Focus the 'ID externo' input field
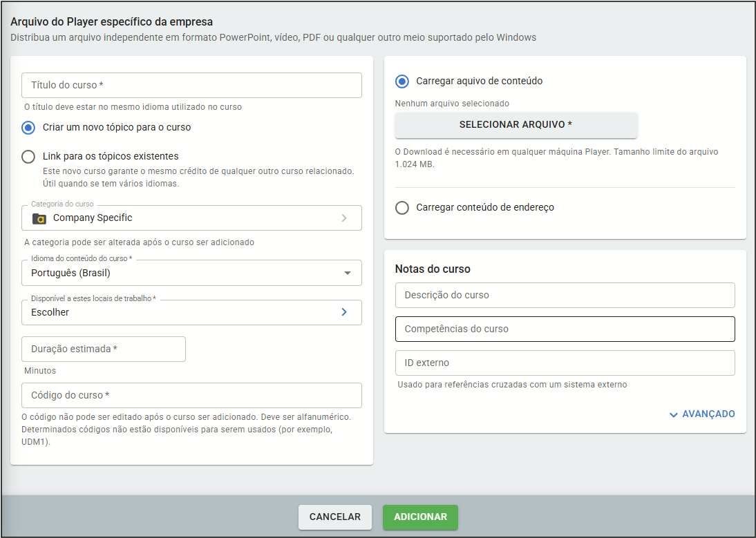Viewport: 756px width, 538px height. click(565, 363)
